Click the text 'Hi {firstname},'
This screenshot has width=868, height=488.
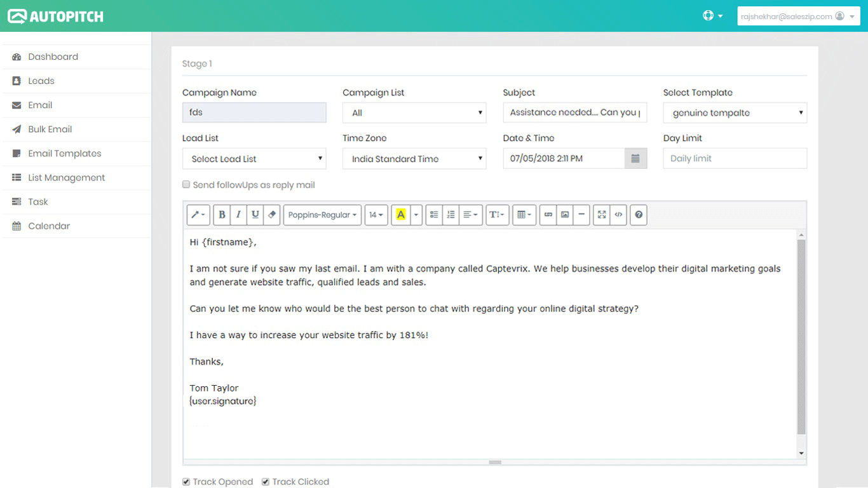223,242
